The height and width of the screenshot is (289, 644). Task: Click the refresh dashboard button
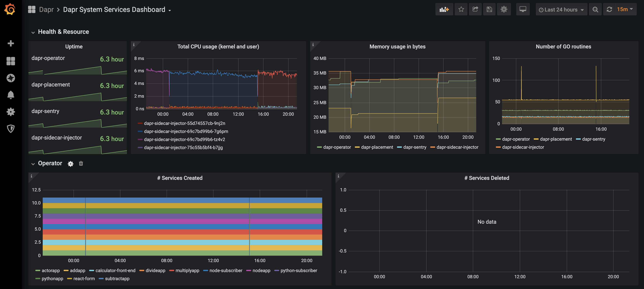pos(609,9)
